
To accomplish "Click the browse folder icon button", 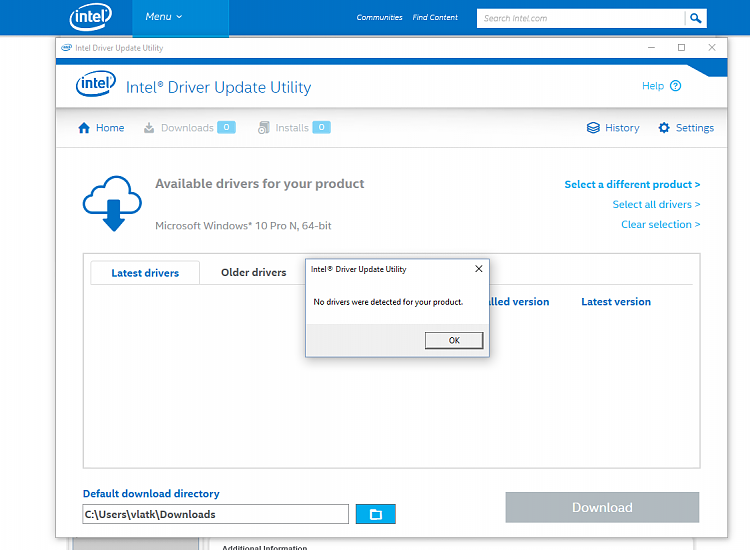I will (375, 514).
